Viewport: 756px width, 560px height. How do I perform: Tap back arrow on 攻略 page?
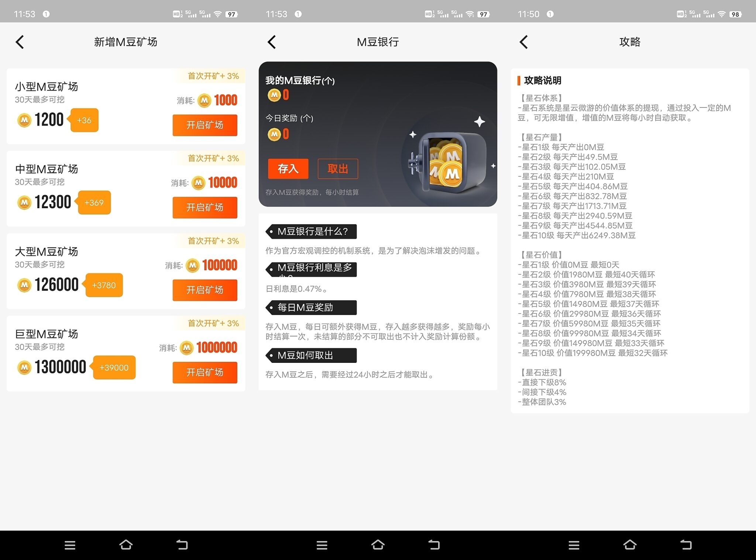tap(524, 42)
